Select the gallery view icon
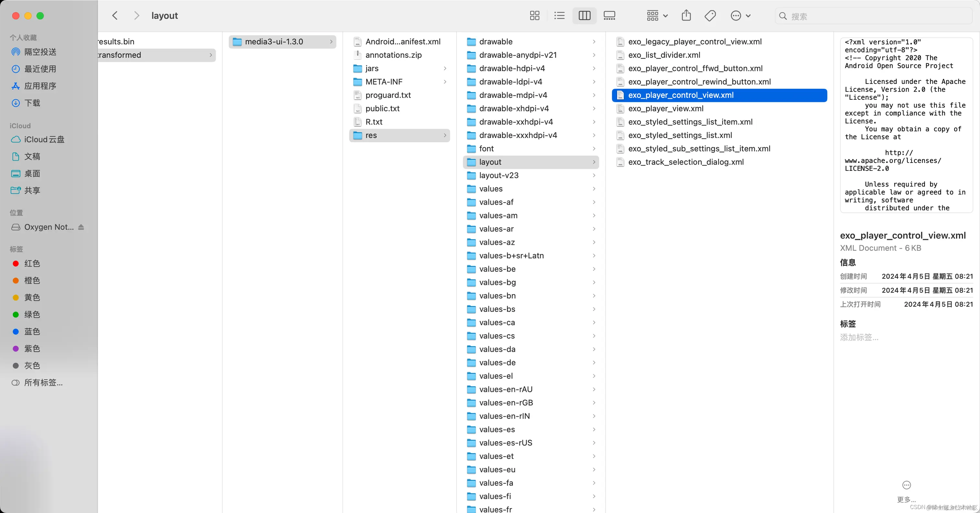The image size is (980, 513). [x=609, y=16]
